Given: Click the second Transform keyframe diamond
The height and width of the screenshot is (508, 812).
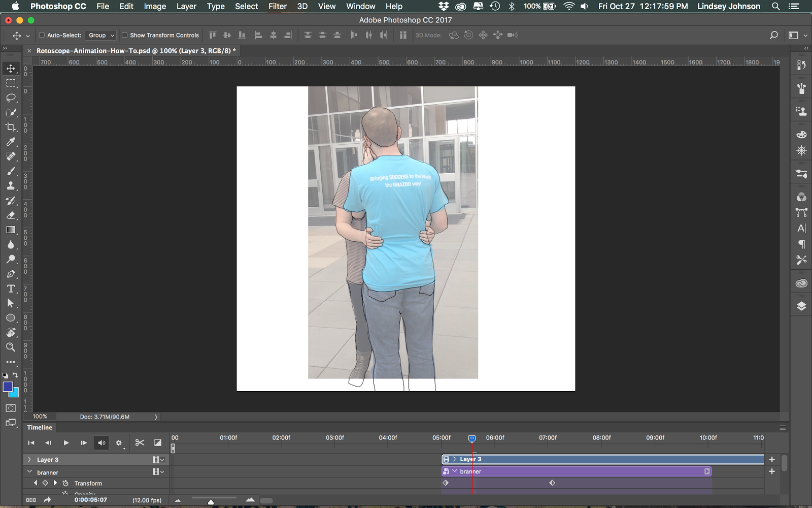Looking at the screenshot, I should pos(552,483).
